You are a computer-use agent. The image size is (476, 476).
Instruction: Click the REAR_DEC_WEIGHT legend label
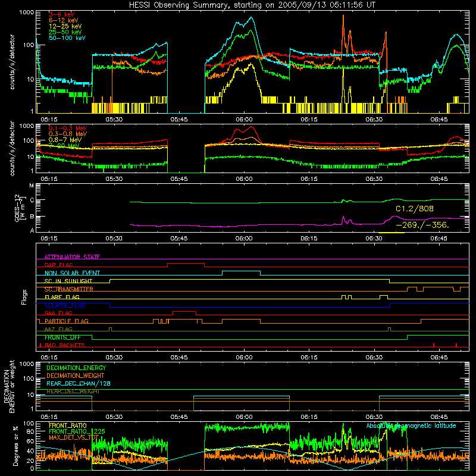click(73, 392)
